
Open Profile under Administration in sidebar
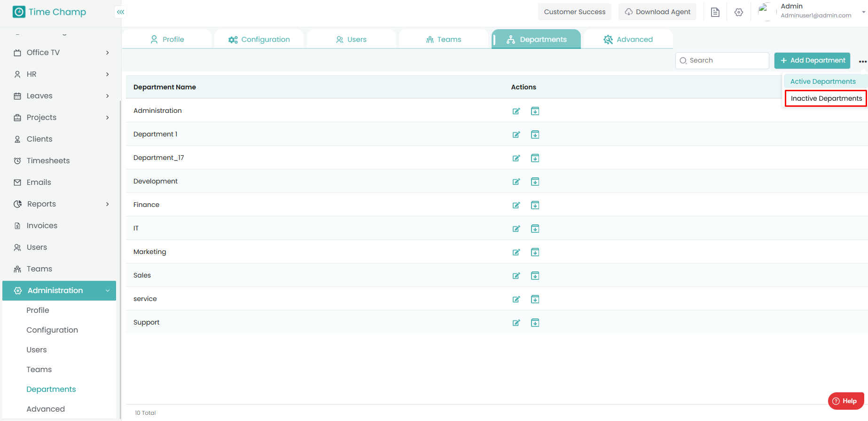click(x=38, y=310)
